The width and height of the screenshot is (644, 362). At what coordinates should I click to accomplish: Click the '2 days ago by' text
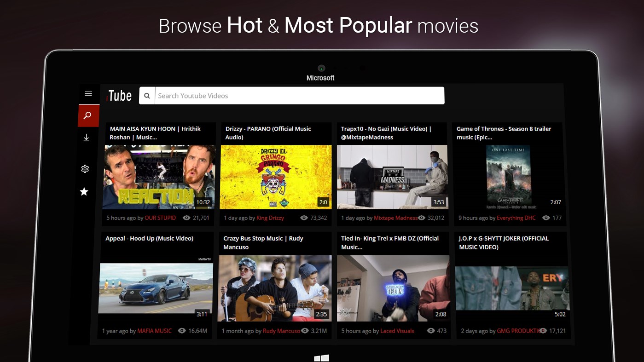[478, 331]
